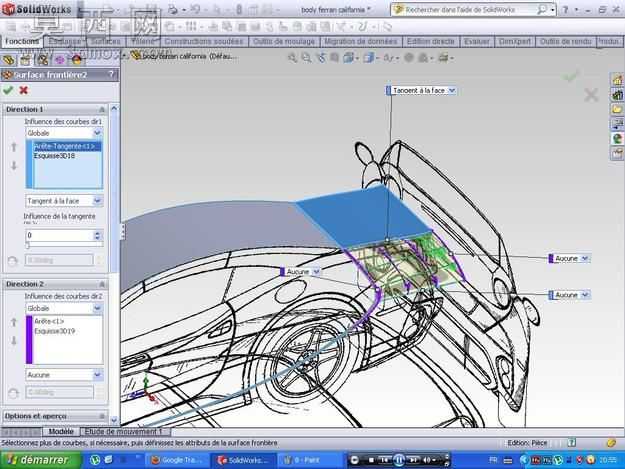Switch to the Constructions soudées tab
This screenshot has width=625, height=469.
(x=204, y=41)
